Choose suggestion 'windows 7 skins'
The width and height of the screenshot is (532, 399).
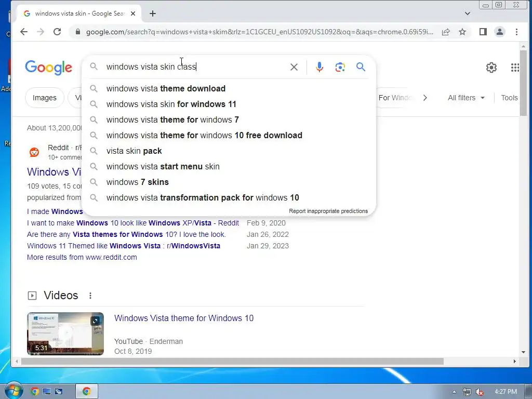coord(229,182)
